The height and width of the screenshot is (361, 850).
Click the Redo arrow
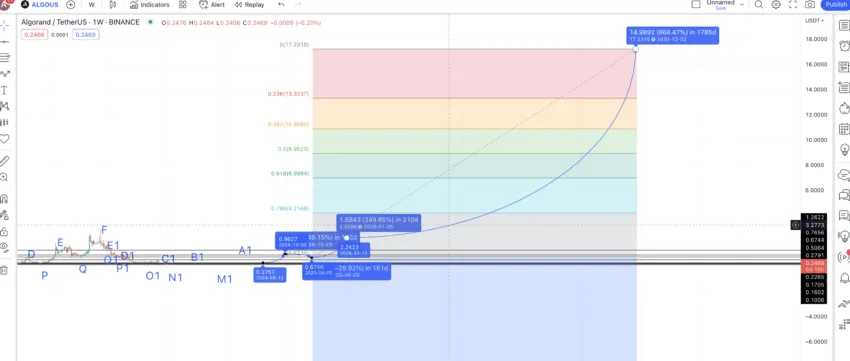pos(298,4)
